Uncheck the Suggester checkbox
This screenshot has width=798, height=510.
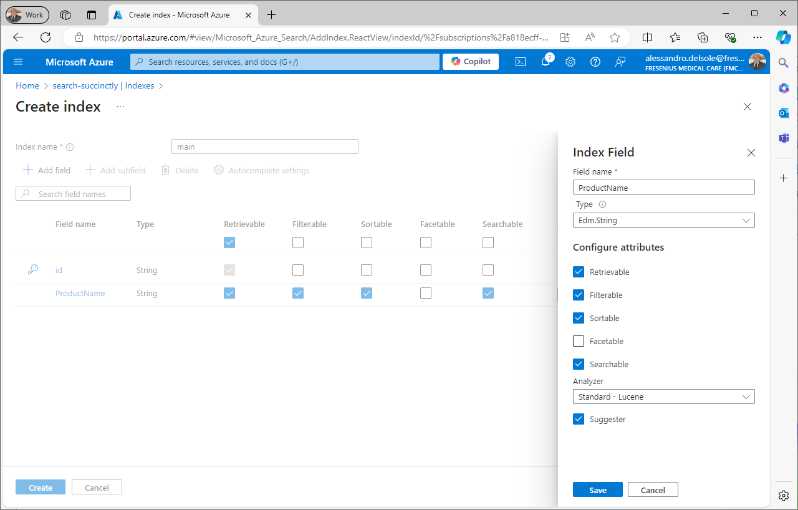point(578,419)
